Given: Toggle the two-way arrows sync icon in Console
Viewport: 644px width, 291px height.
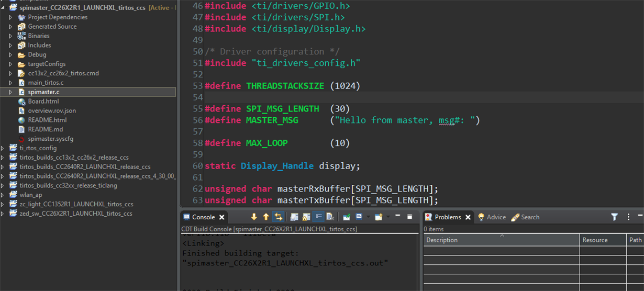Looking at the screenshot, I should pos(278,217).
